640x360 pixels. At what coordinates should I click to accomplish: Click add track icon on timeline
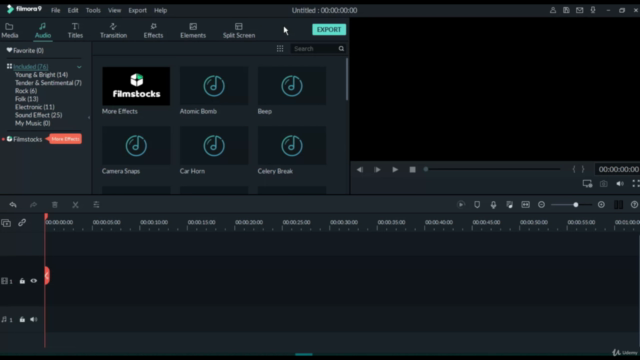(x=6, y=223)
